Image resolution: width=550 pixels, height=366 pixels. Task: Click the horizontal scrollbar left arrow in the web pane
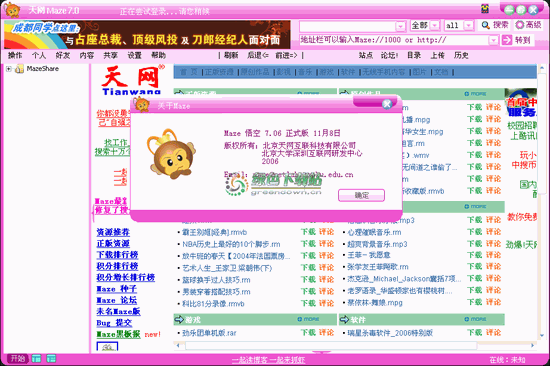tap(178, 346)
